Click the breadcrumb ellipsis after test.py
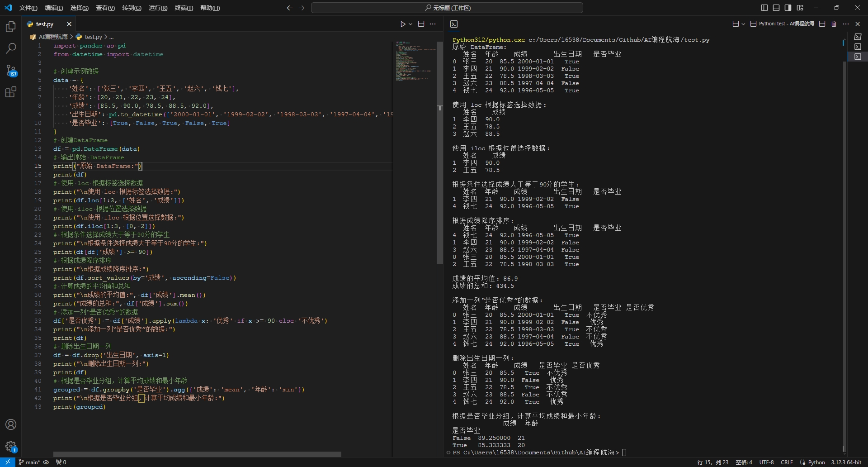This screenshot has width=868, height=467. click(x=111, y=37)
